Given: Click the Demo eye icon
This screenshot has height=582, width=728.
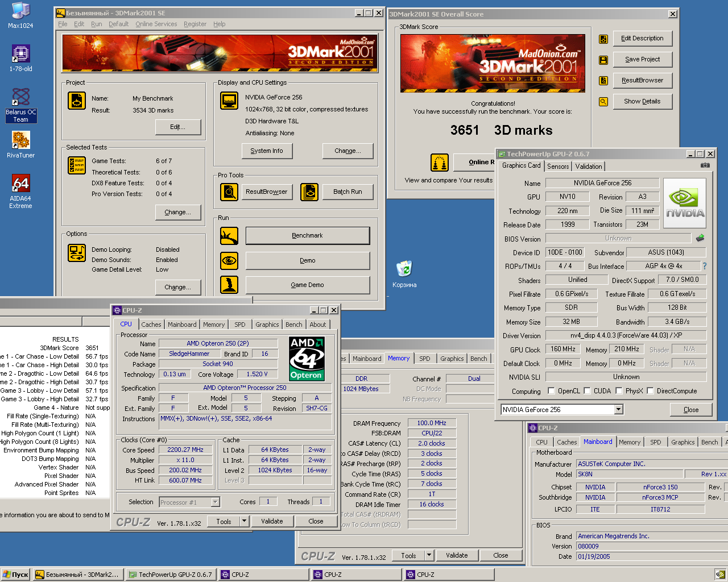Looking at the screenshot, I should click(x=229, y=261).
